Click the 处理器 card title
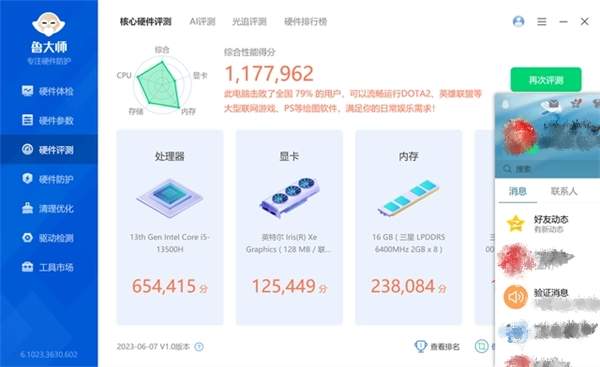 [x=170, y=156]
